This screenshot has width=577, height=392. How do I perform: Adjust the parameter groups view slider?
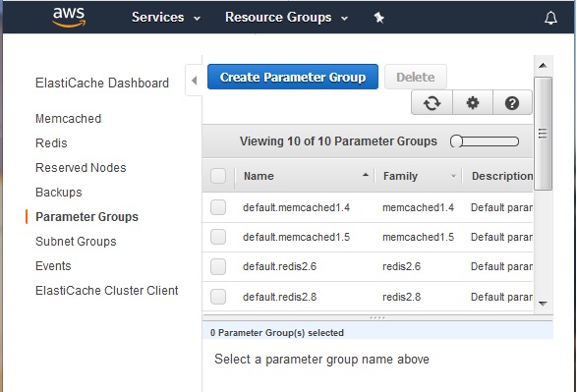pyautogui.click(x=485, y=141)
